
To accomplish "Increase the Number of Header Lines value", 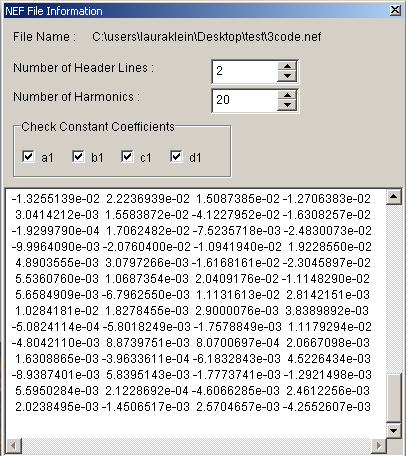I will pyautogui.click(x=287, y=66).
